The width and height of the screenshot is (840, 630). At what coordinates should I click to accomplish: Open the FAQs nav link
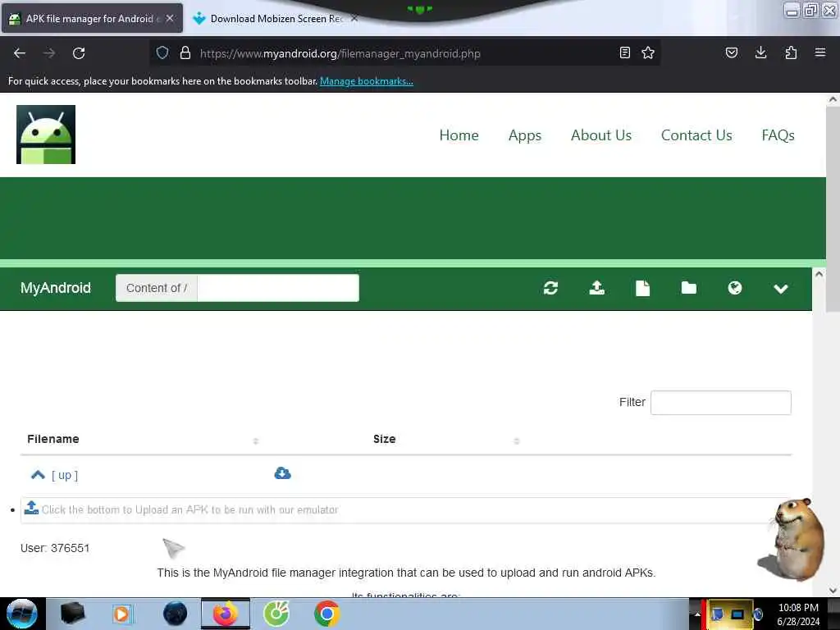pyautogui.click(x=778, y=135)
